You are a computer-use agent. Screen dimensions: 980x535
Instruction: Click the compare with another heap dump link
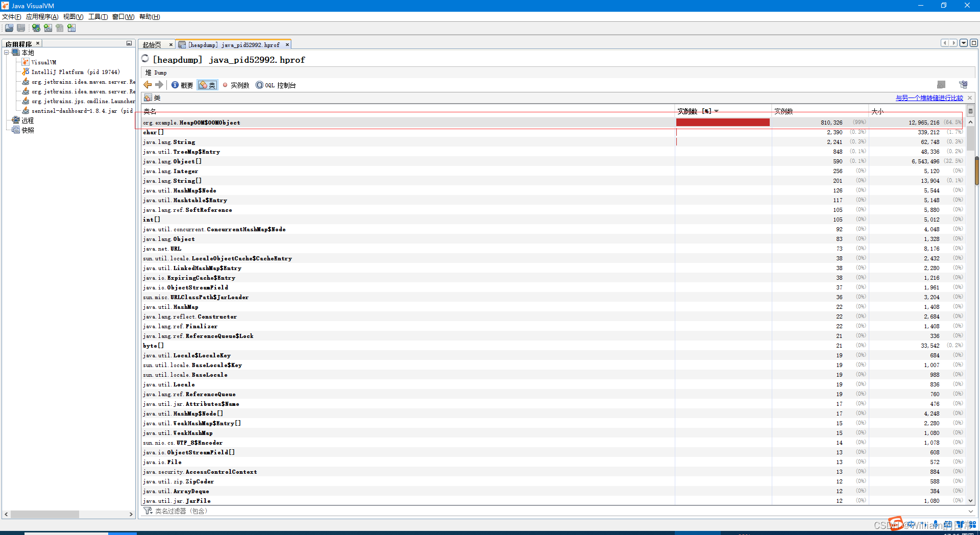tap(929, 98)
